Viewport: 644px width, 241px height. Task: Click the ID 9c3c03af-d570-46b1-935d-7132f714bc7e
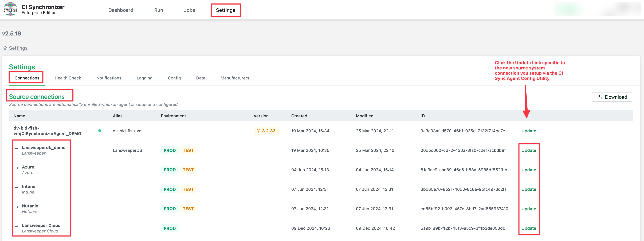[462, 131]
